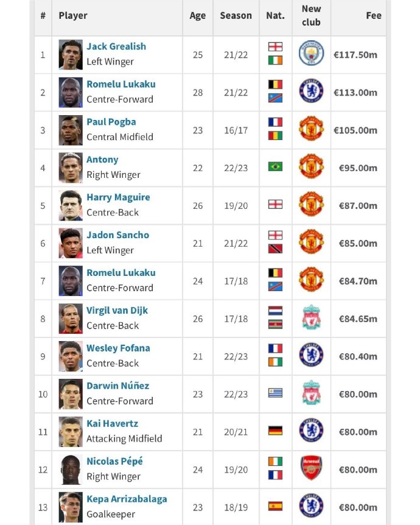Image resolution: width=420 pixels, height=525 pixels.
Task: Click Manchester City crest in Grealish row
Action: click(311, 53)
